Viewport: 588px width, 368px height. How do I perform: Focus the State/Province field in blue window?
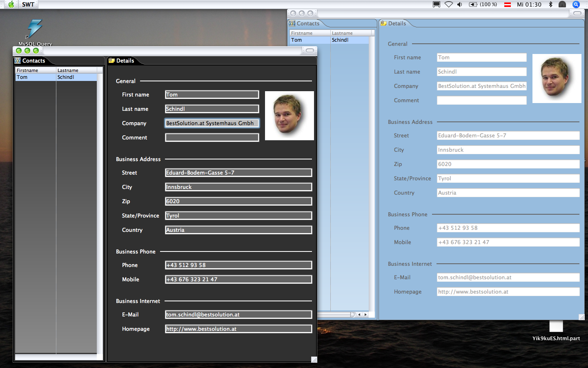[x=508, y=179]
